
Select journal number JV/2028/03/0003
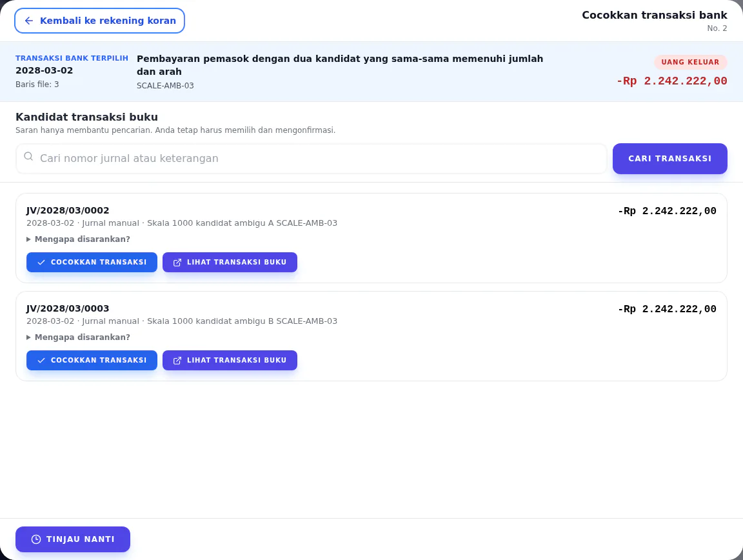[68, 308]
